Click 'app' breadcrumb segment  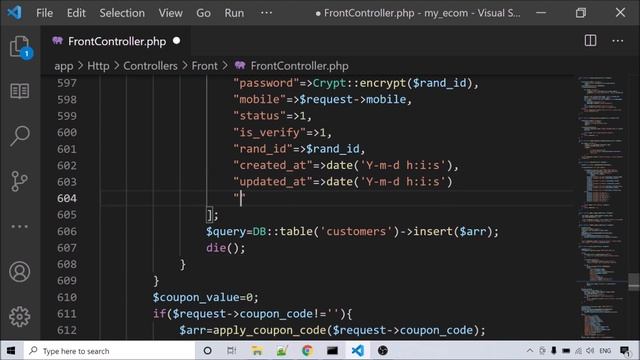pos(64,66)
